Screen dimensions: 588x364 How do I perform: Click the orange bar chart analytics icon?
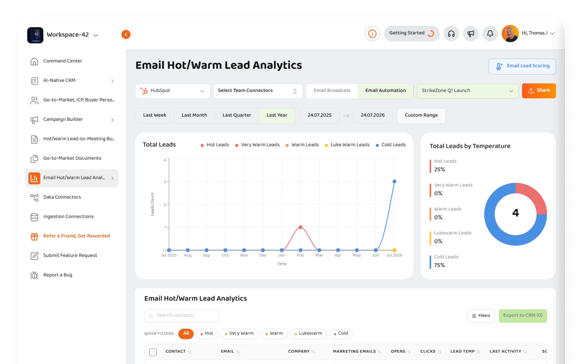pos(34,178)
